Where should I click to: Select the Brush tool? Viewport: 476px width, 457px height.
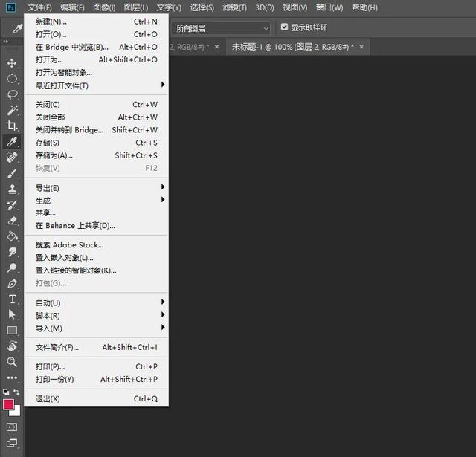tap(12, 173)
